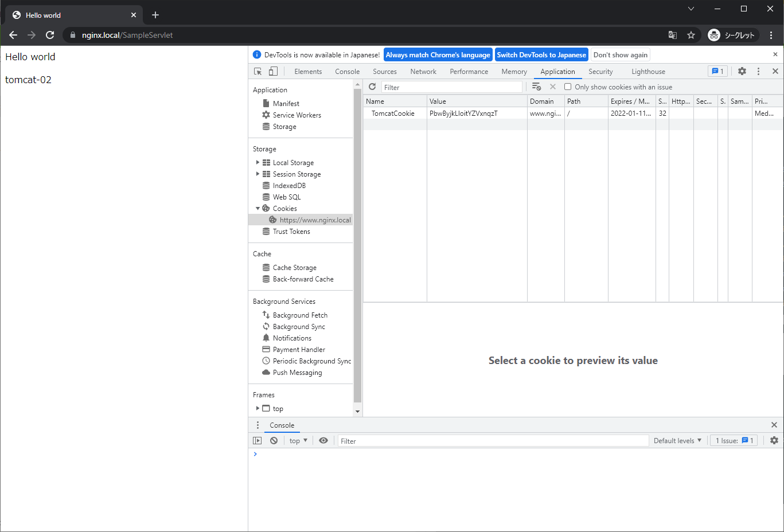The width and height of the screenshot is (784, 532).
Task: Toggle the device toolbar icon
Action: 273,72
